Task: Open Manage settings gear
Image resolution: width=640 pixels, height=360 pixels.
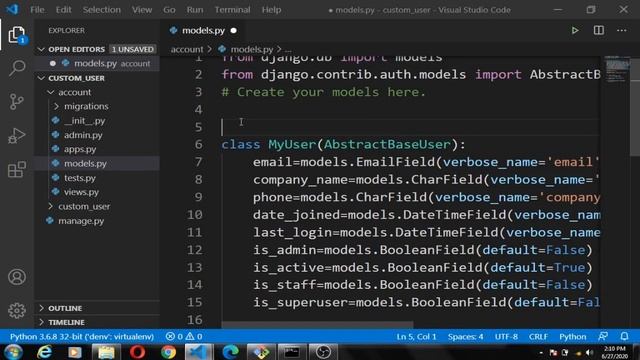Action: click(17, 311)
